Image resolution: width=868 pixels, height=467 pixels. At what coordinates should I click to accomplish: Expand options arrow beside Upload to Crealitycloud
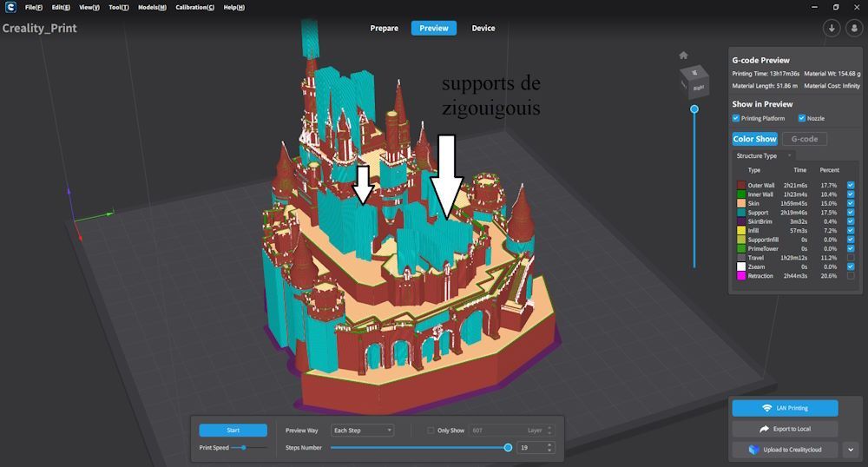pos(851,450)
